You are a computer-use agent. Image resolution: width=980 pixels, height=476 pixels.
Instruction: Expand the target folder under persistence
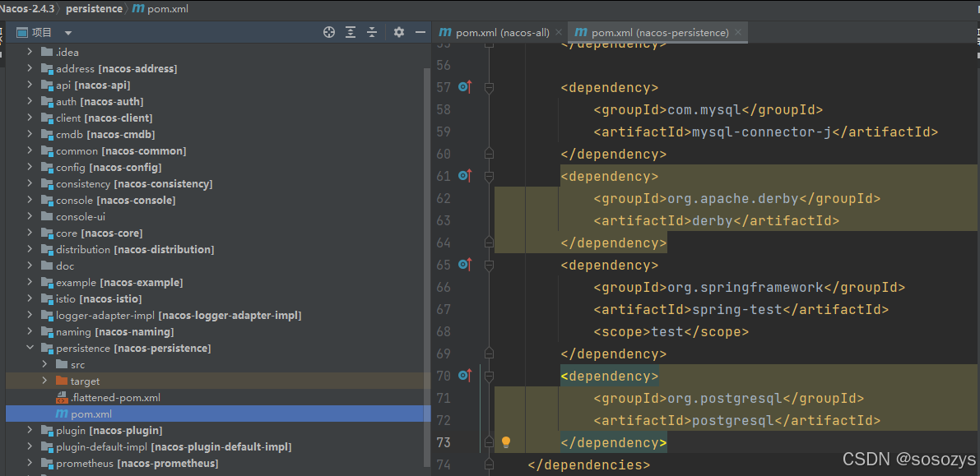44,381
